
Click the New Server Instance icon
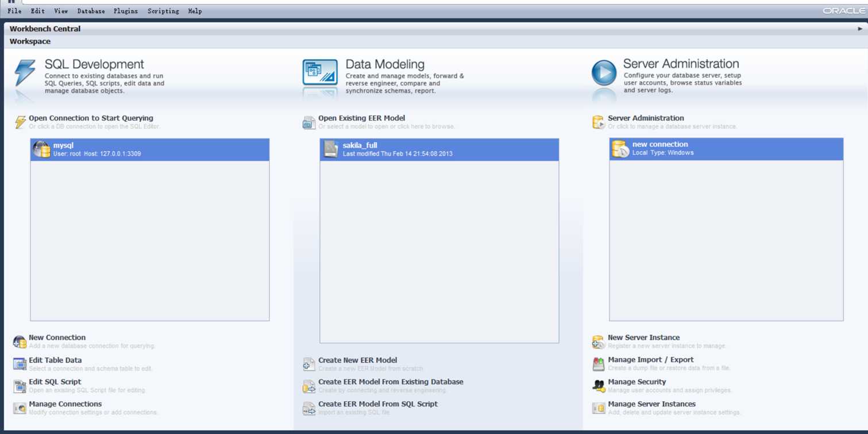[598, 342]
